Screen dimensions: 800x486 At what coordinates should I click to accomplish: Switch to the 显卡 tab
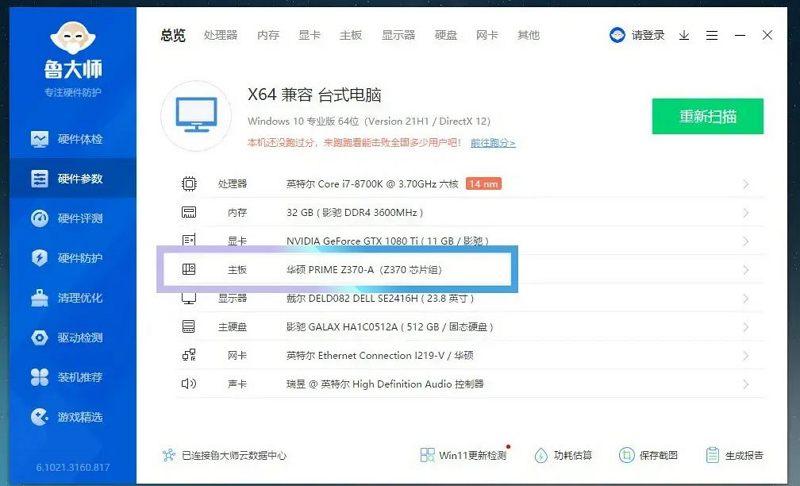coord(309,35)
